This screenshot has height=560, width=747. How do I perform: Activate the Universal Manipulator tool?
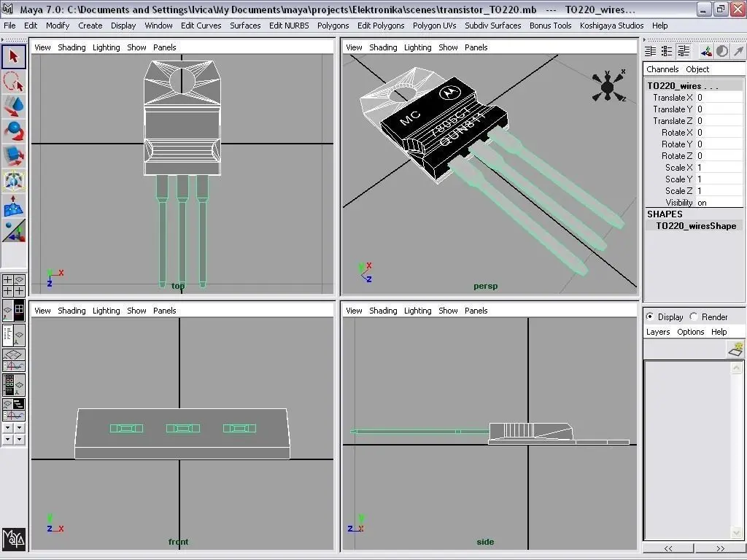[x=13, y=181]
